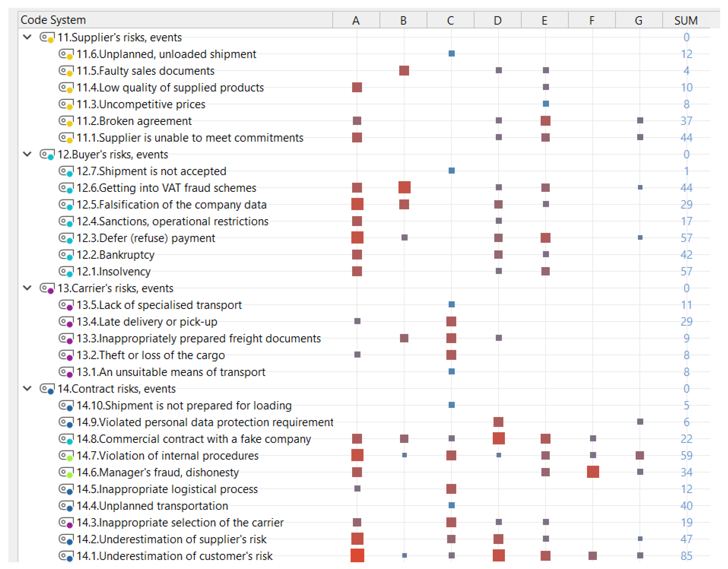The width and height of the screenshot is (728, 569).
Task: Click the SUM column header
Action: click(x=686, y=21)
